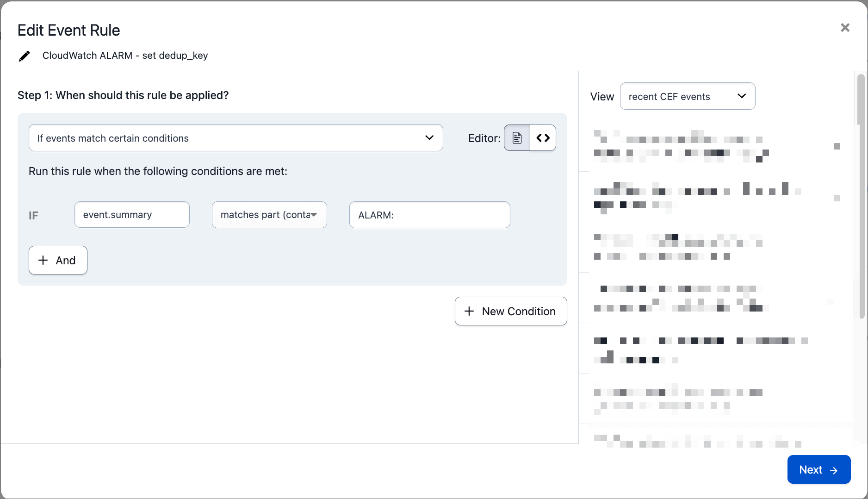Open the 'recent CEF events' View dropdown
Screen dimensions: 868x499
pos(687,96)
